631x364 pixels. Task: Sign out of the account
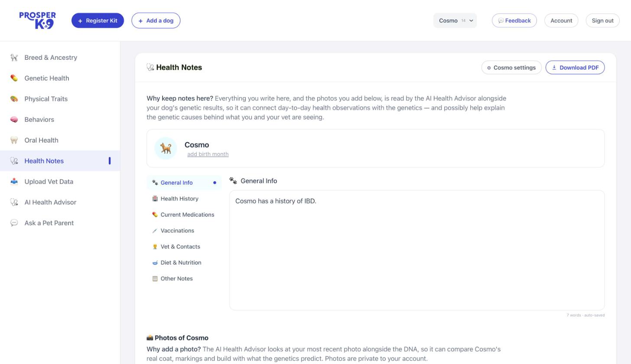pyautogui.click(x=603, y=20)
